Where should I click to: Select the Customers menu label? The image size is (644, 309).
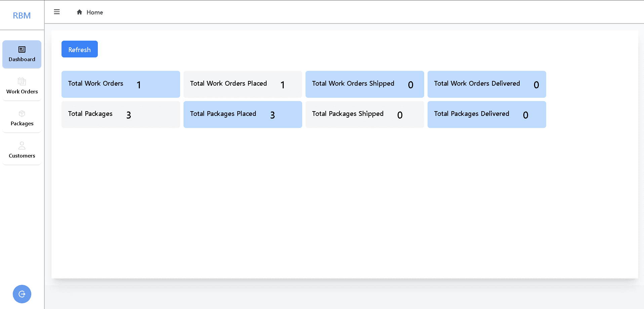(x=22, y=156)
